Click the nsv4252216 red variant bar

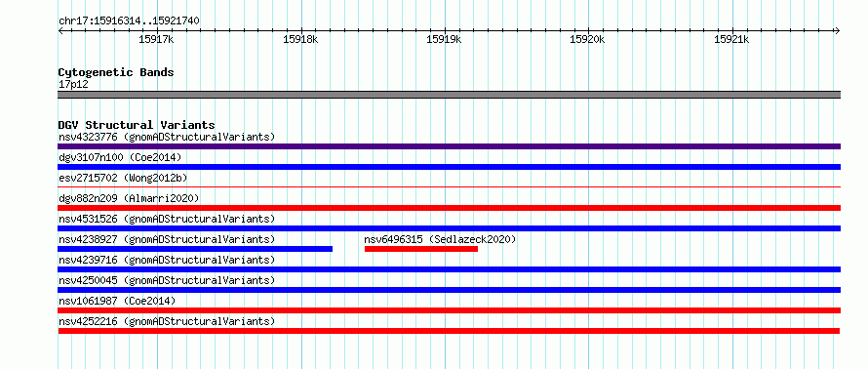coord(449,331)
